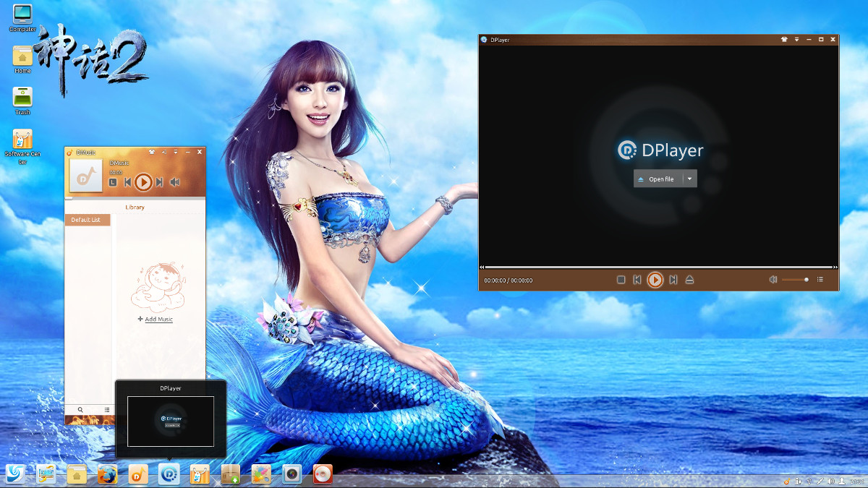Toggle the DPlayer playlist icon
The height and width of the screenshot is (488, 868).
tap(820, 280)
